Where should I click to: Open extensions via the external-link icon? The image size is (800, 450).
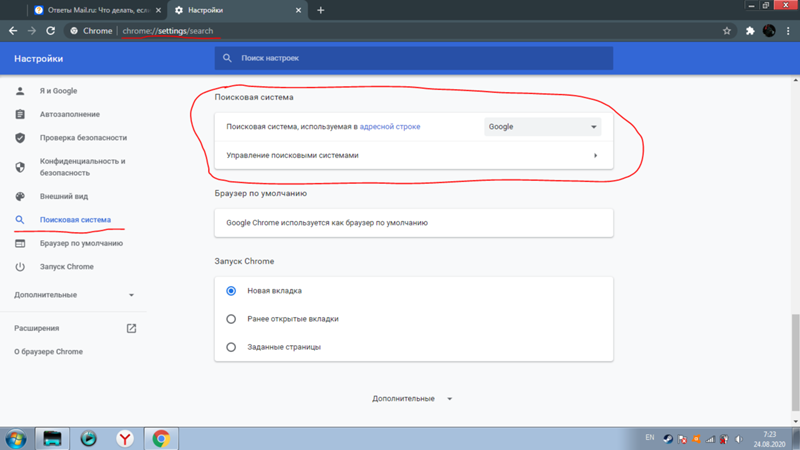131,328
